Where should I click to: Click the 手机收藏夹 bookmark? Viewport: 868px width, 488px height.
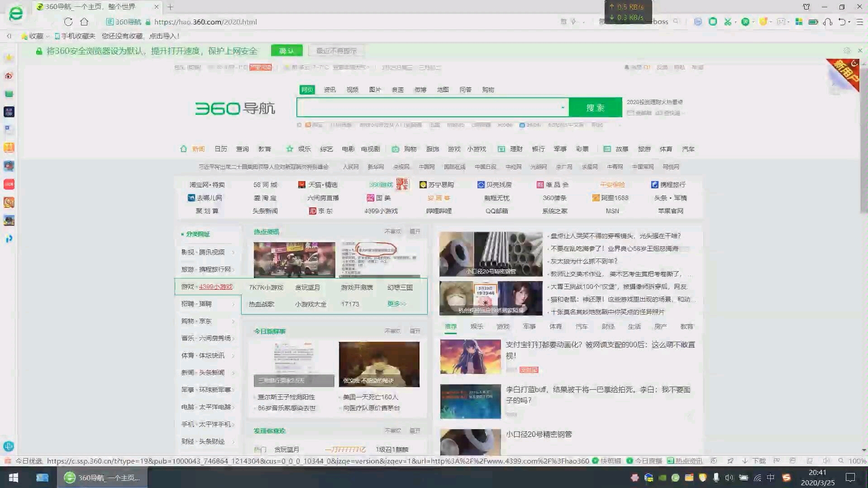click(75, 36)
